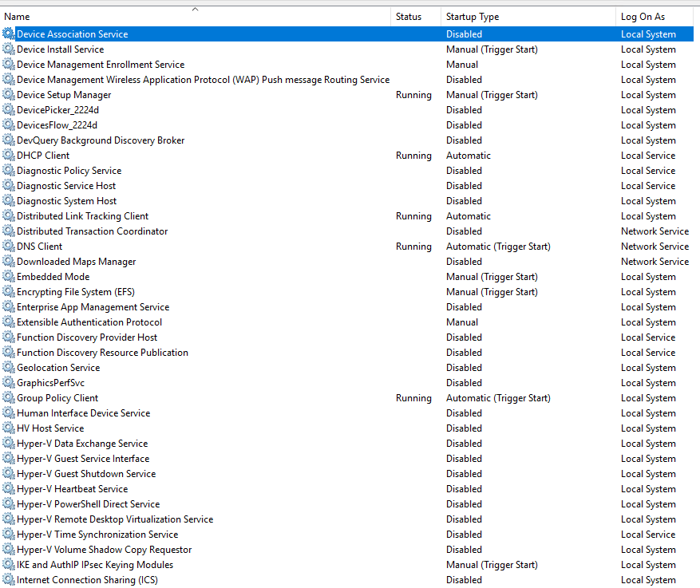Click the gear icon for Diagnostic Policy Service

click(x=9, y=171)
